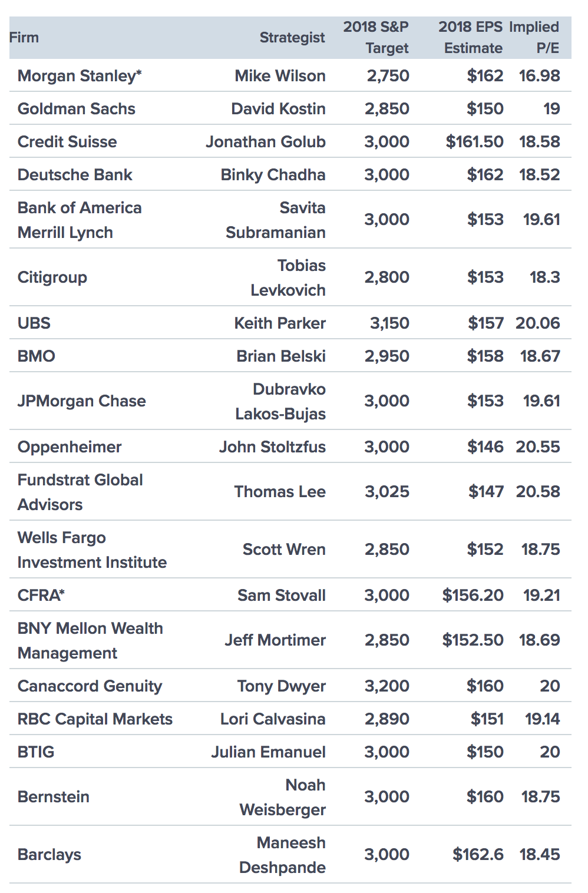Select the JPMorgan Chase firm cell
Viewport: 588px width, 893px height.
tap(82, 401)
